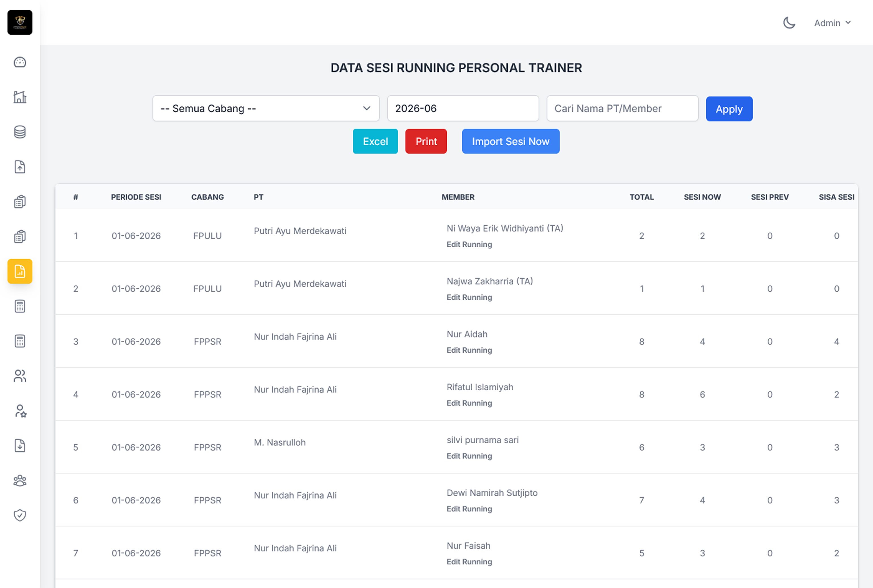Select member name Nur Aidah
This screenshot has width=873, height=588.
coord(467,334)
